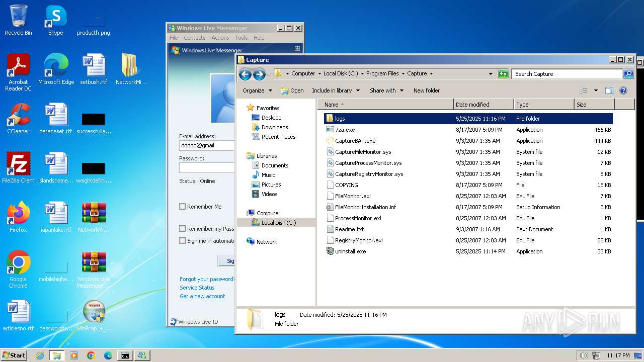
Task: Expand Program Files breadcrumb arrow
Action: click(x=403, y=73)
